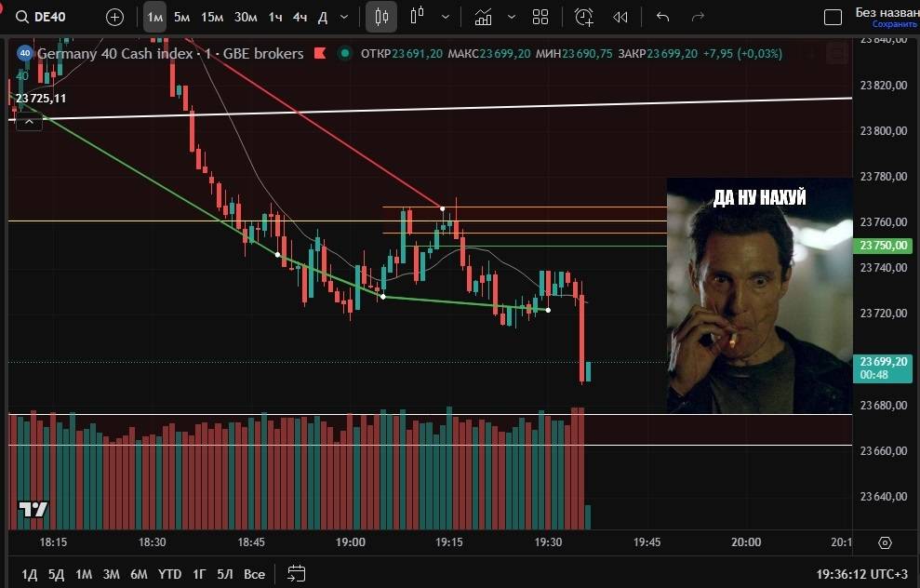This screenshot has height=588, width=920.
Task: Expand the timeframe interval dropdown arrow
Action: pos(345,17)
